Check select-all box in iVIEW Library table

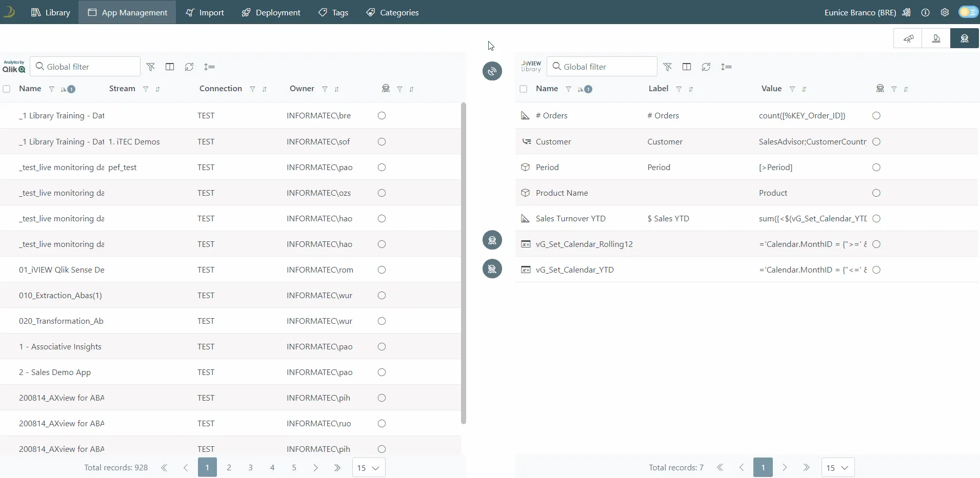524,89
